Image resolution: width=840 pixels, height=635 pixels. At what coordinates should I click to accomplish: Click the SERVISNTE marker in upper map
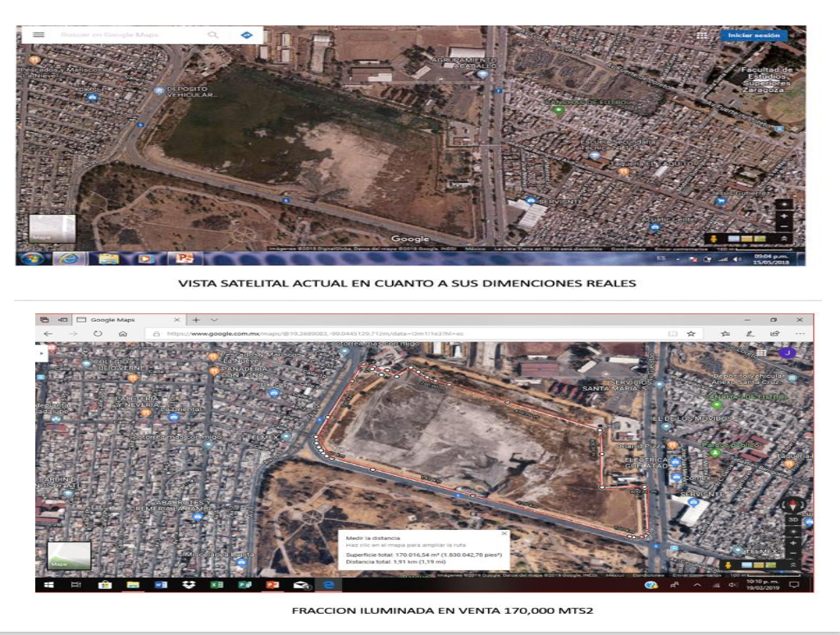531,200
